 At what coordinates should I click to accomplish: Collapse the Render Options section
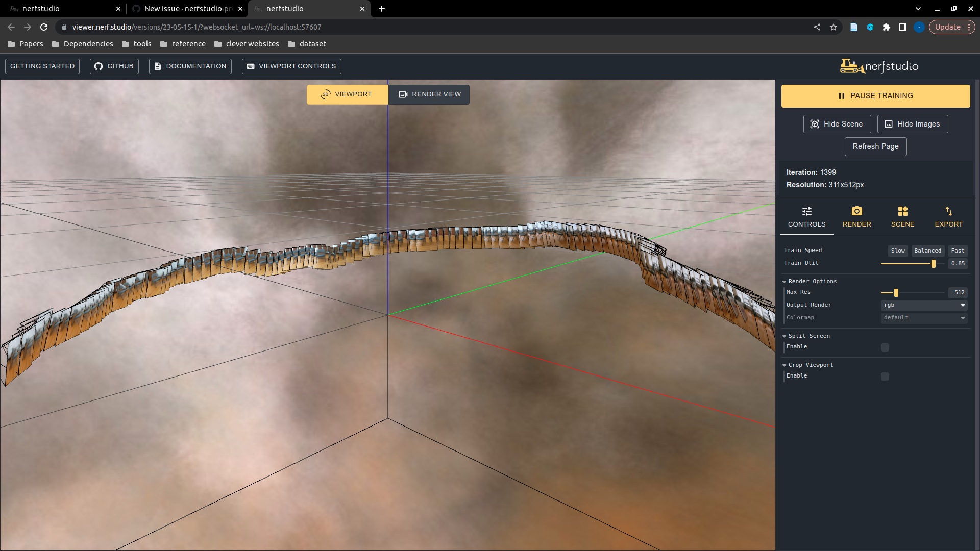pyautogui.click(x=785, y=282)
